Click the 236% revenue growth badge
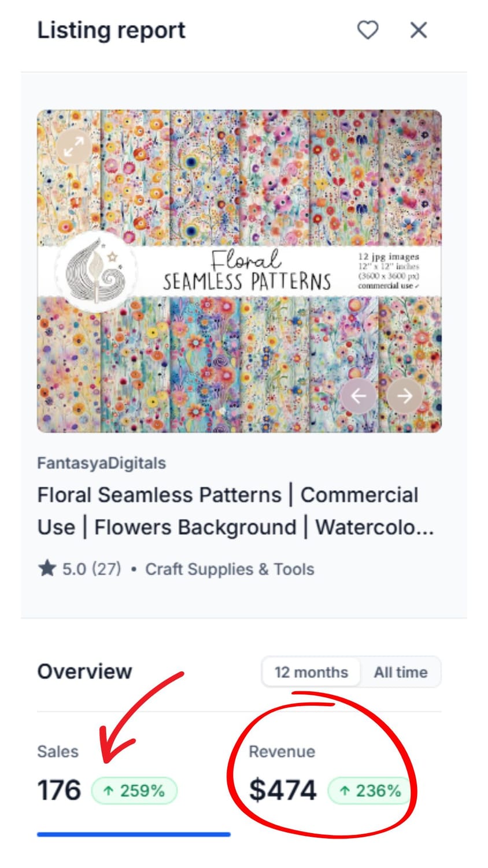488x868 pixels. click(x=371, y=790)
